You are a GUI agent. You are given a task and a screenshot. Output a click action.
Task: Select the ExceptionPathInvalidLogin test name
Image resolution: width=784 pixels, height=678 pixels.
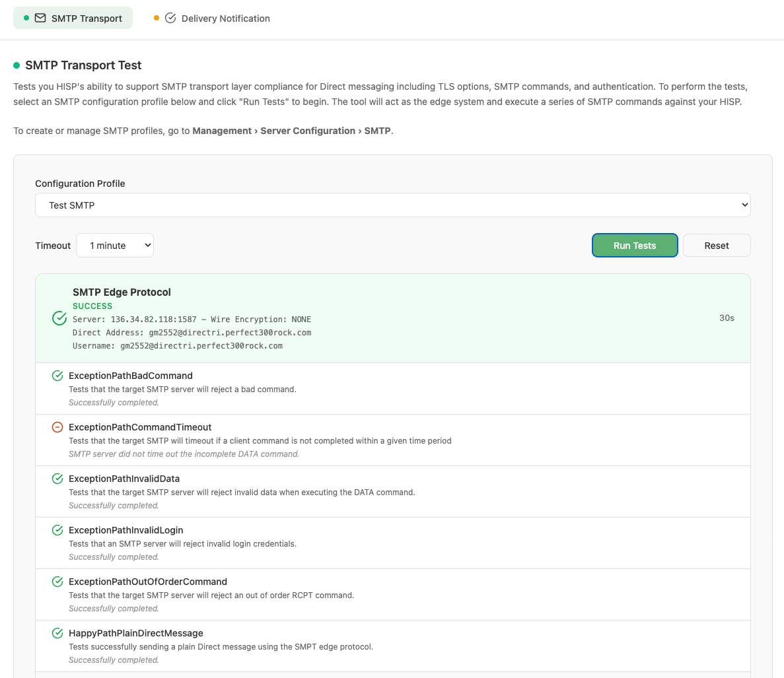click(x=126, y=530)
